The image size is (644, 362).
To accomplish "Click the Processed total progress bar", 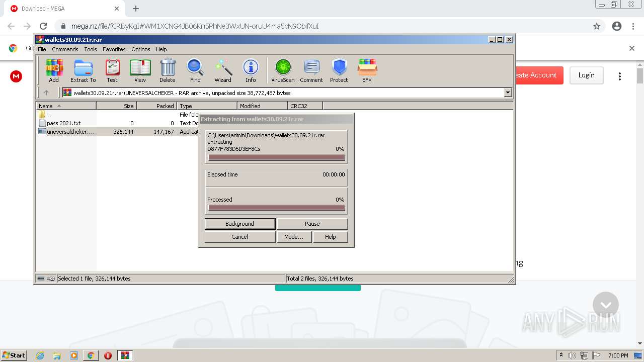I will coord(277,208).
